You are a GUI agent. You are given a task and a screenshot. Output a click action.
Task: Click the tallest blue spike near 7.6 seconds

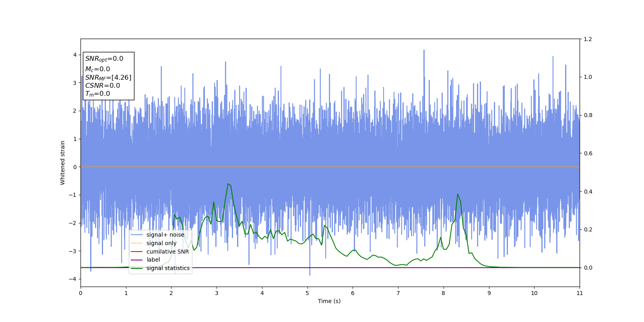pos(424,51)
